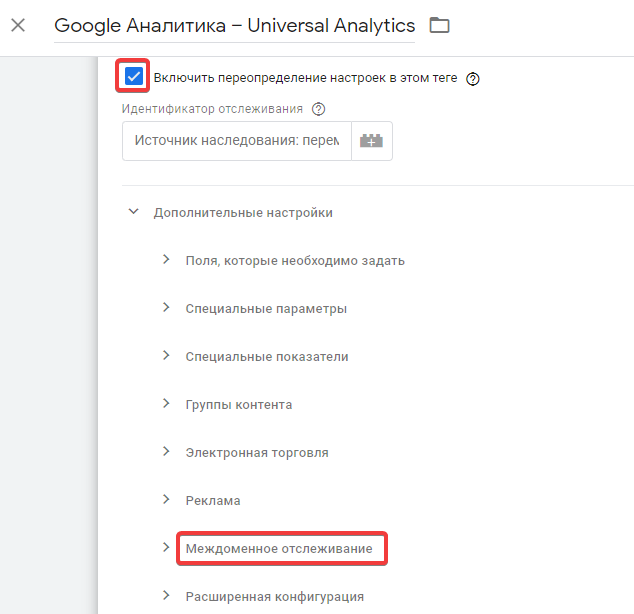
Task: Expand the Специальные показатели chevron
Action: [x=166, y=356]
